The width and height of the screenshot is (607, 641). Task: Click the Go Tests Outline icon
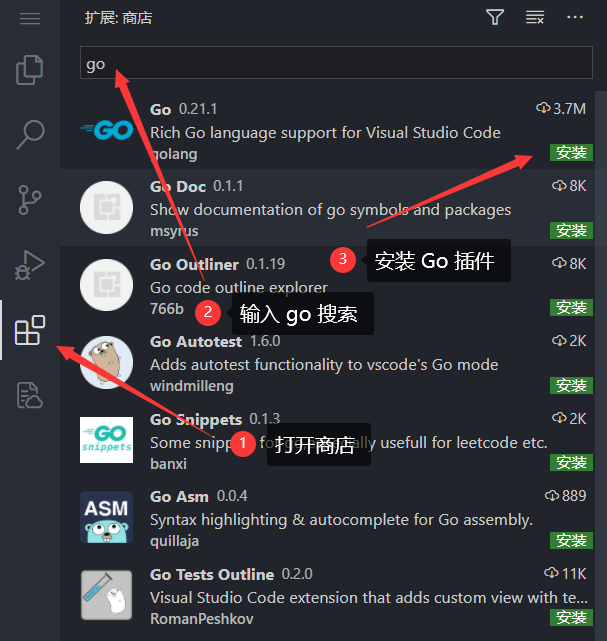click(x=106, y=595)
